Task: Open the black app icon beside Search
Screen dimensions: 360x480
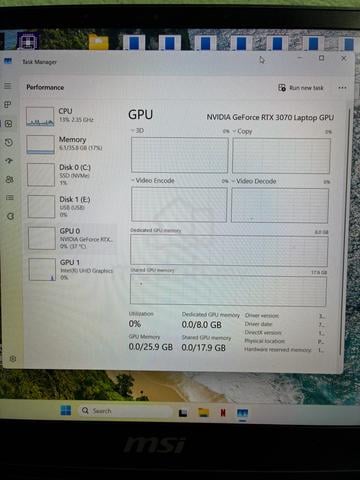Action: (x=183, y=413)
